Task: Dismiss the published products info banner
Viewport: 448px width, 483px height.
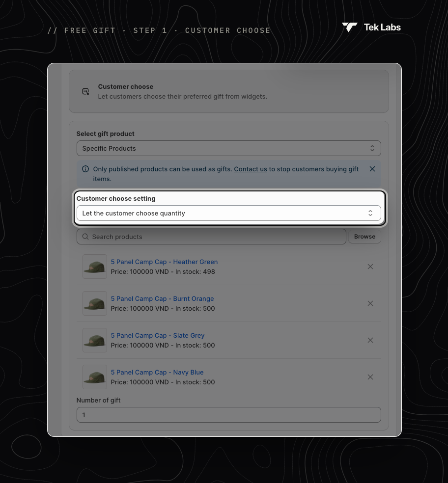Action: click(x=372, y=169)
